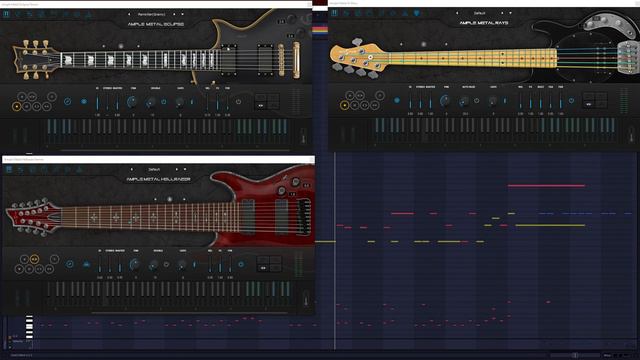Move the capo left with the Eclipse fretboard arrow
Image resolution: width=640 pixels, height=360 pixels.
pyautogui.click(x=104, y=46)
